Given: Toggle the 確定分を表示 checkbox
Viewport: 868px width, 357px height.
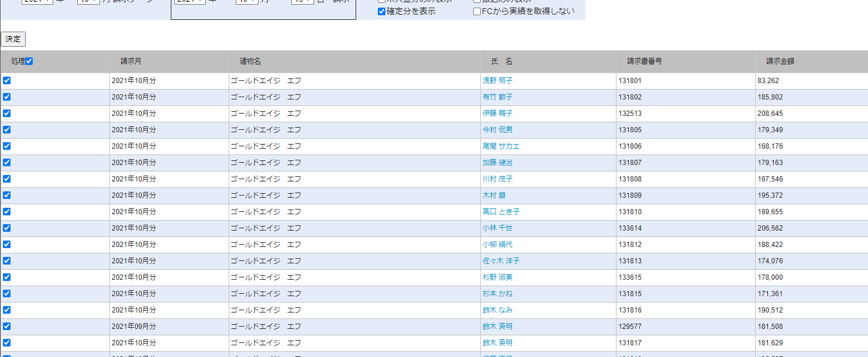Looking at the screenshot, I should (382, 11).
